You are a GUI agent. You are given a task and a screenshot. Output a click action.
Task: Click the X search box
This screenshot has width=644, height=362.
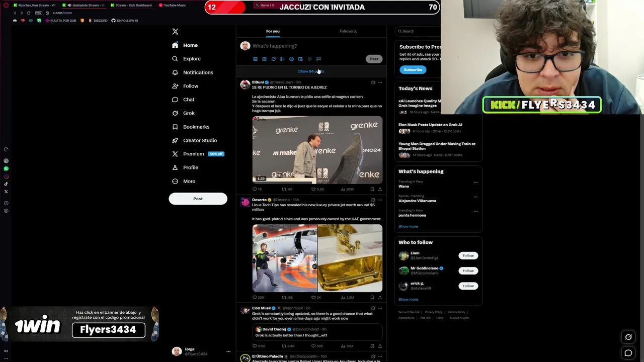[419, 31]
